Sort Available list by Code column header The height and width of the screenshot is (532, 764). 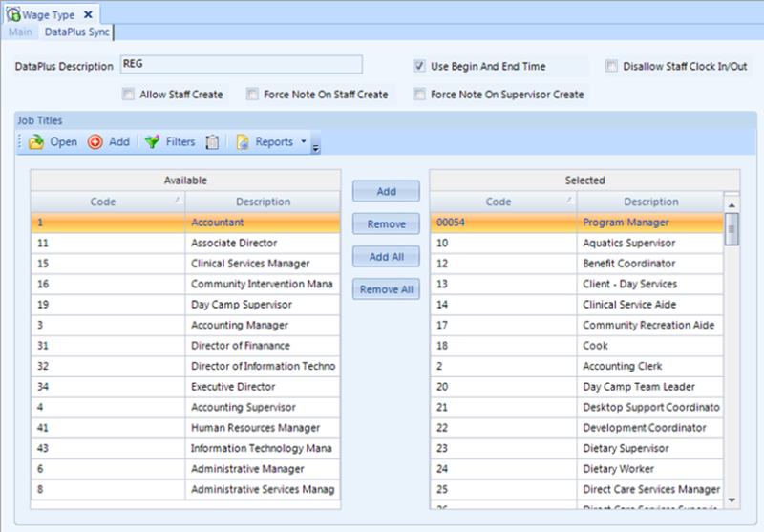[103, 202]
